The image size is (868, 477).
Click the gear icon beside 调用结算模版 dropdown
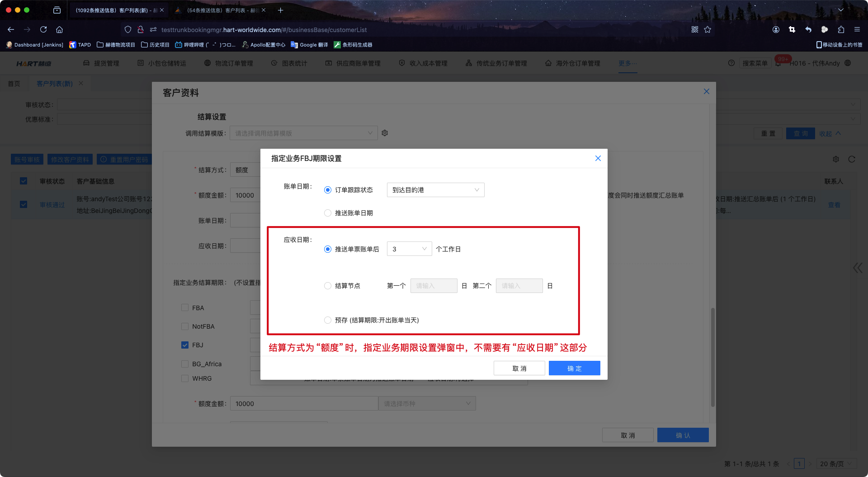pos(385,132)
